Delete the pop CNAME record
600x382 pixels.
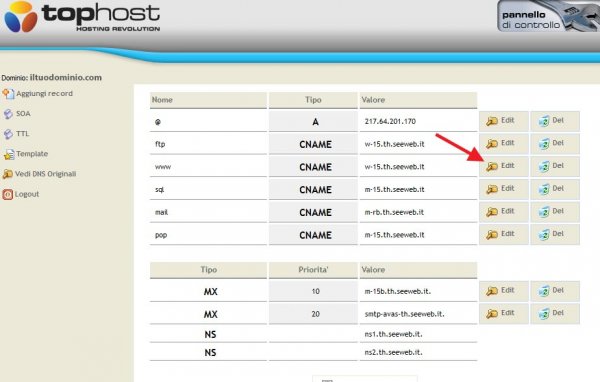click(x=554, y=234)
